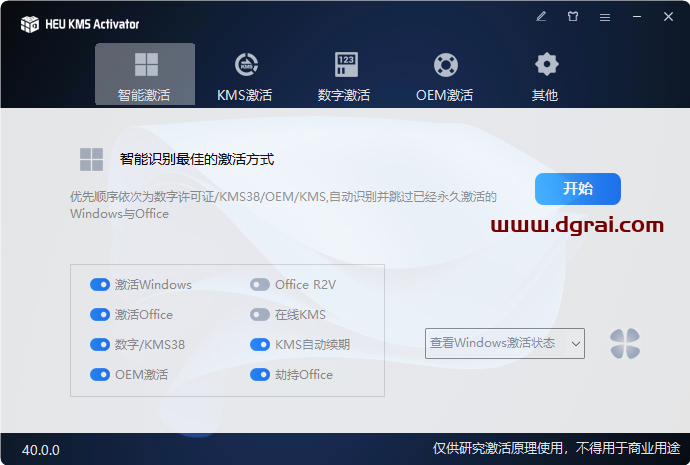Click the 开始 start button
Image resolution: width=690 pixels, height=465 pixels.
578,189
